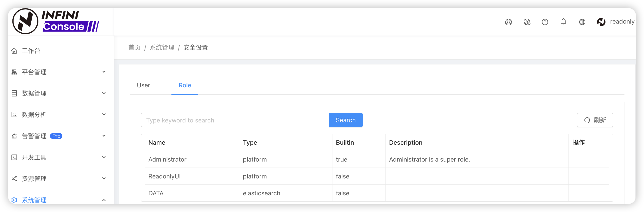Click the 开发工具 sidebar icon
644x212 pixels.
14,157
